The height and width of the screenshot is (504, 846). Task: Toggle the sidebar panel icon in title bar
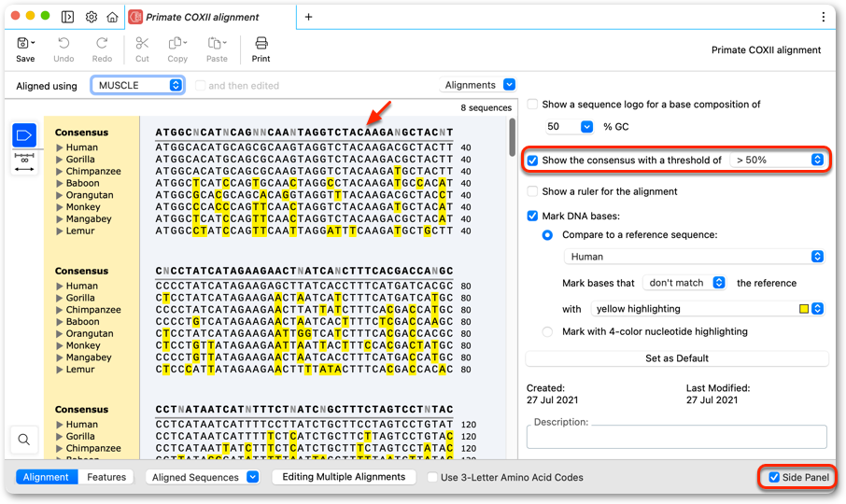point(67,17)
